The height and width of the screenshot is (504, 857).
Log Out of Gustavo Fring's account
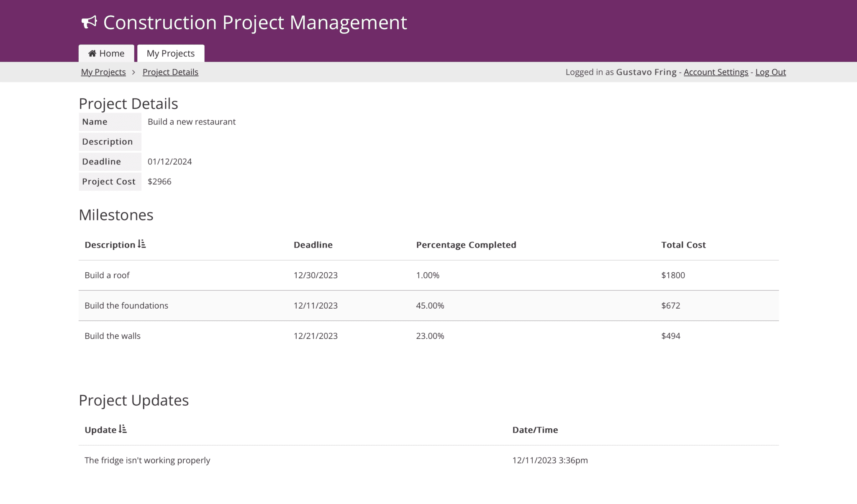tap(770, 72)
